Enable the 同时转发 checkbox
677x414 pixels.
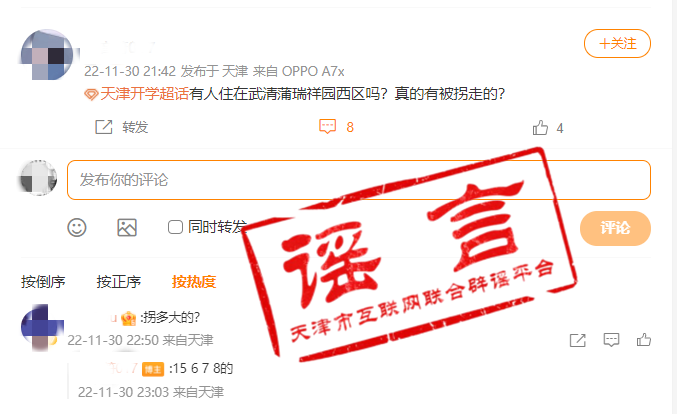(x=175, y=227)
